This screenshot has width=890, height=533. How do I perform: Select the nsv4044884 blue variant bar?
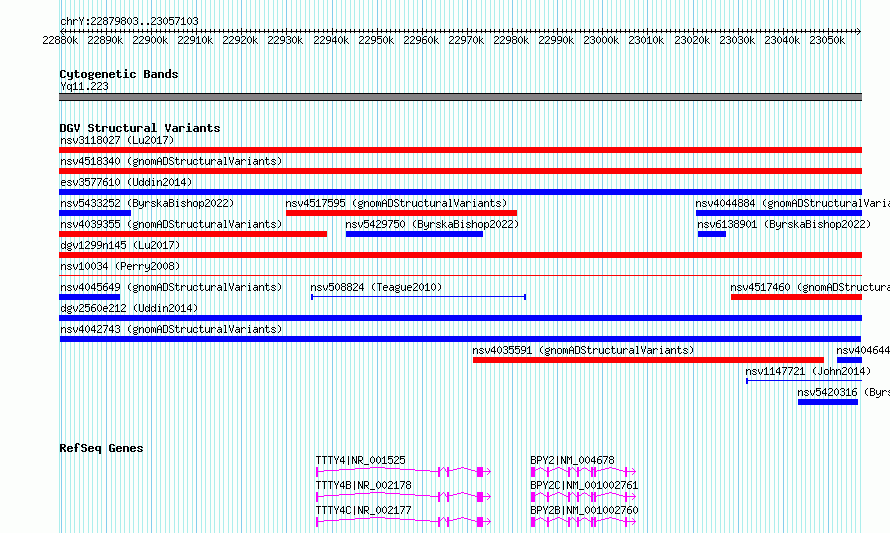[x=779, y=213]
